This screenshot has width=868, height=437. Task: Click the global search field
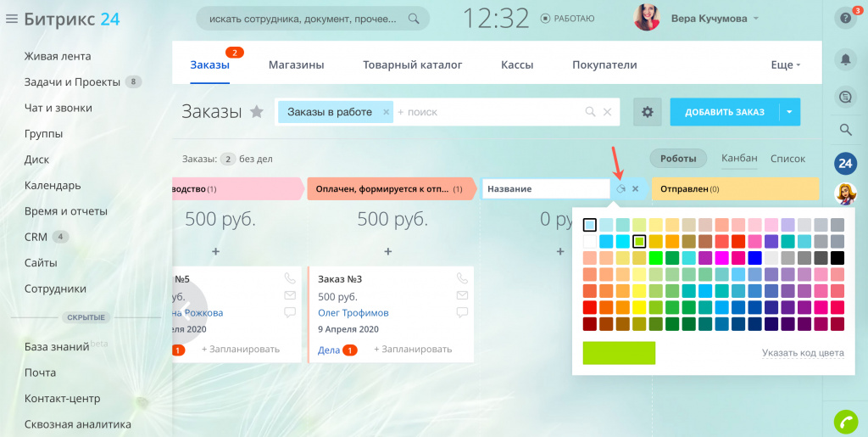[313, 19]
